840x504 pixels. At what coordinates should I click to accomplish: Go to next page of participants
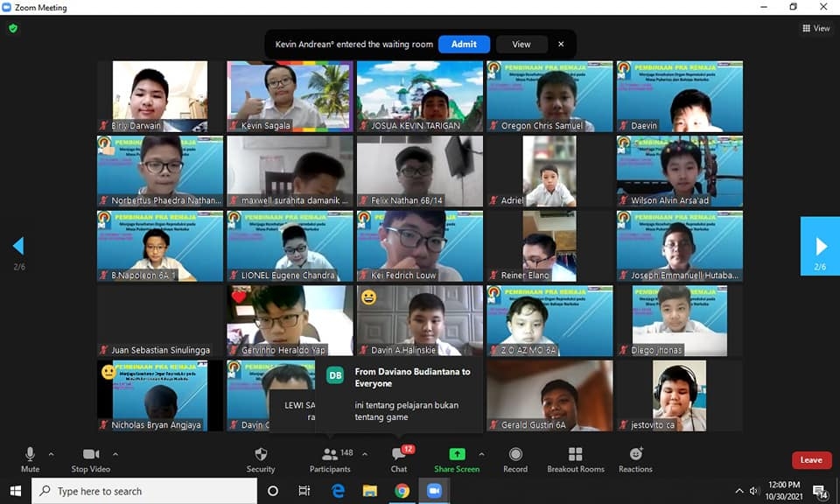[x=820, y=247]
